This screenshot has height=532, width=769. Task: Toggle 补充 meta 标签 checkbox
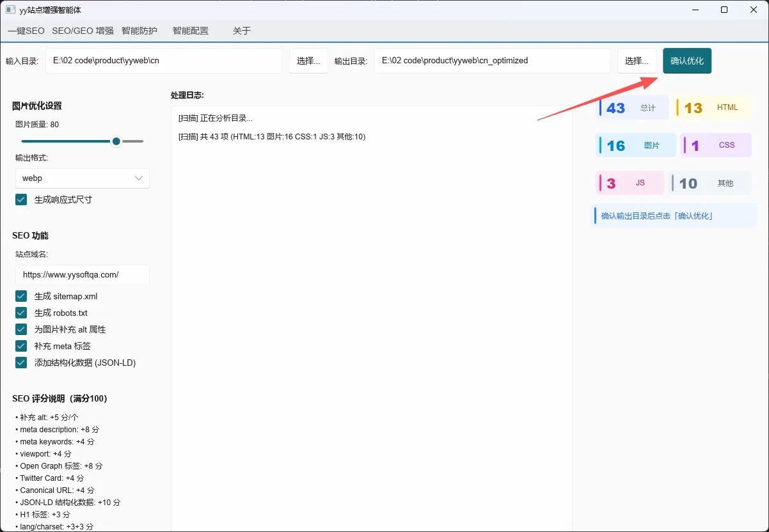pyautogui.click(x=21, y=346)
